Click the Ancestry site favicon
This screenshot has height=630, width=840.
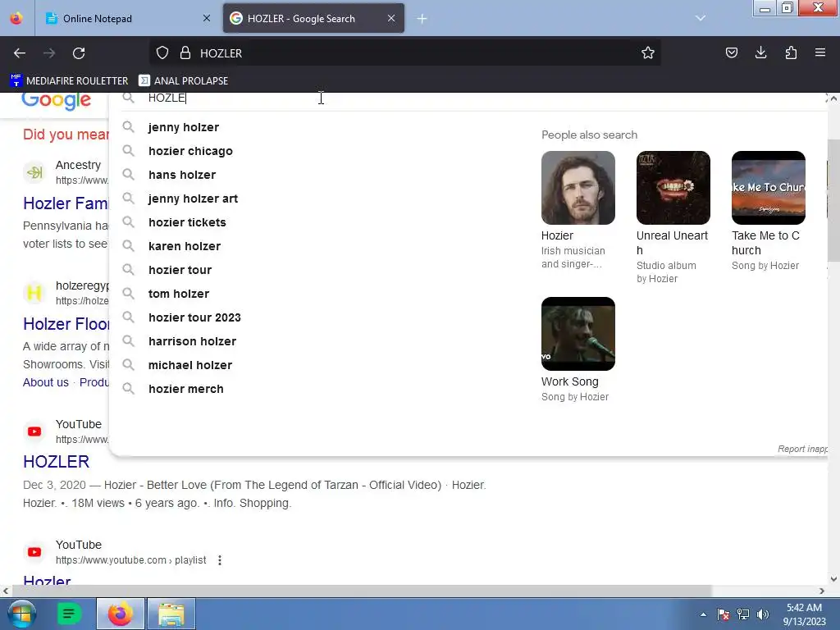34,172
